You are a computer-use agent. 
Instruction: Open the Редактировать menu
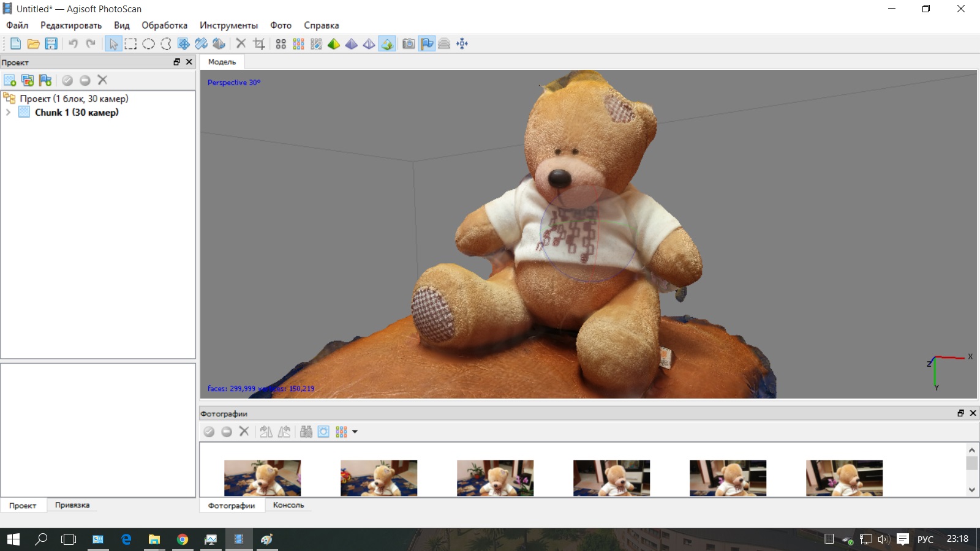click(71, 25)
